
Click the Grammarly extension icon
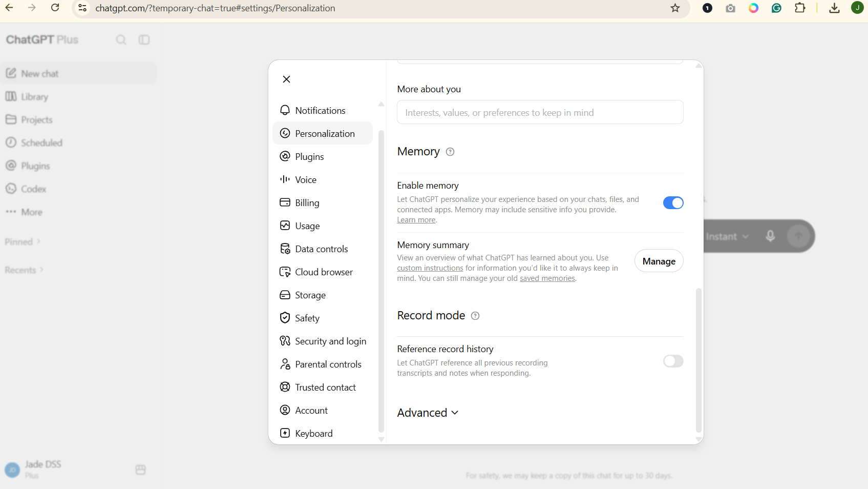tap(776, 8)
